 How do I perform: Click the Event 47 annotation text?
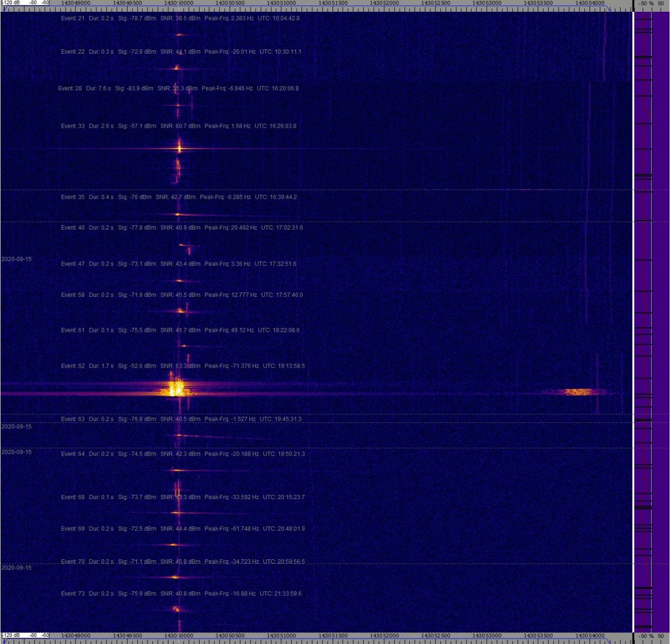coord(179,264)
